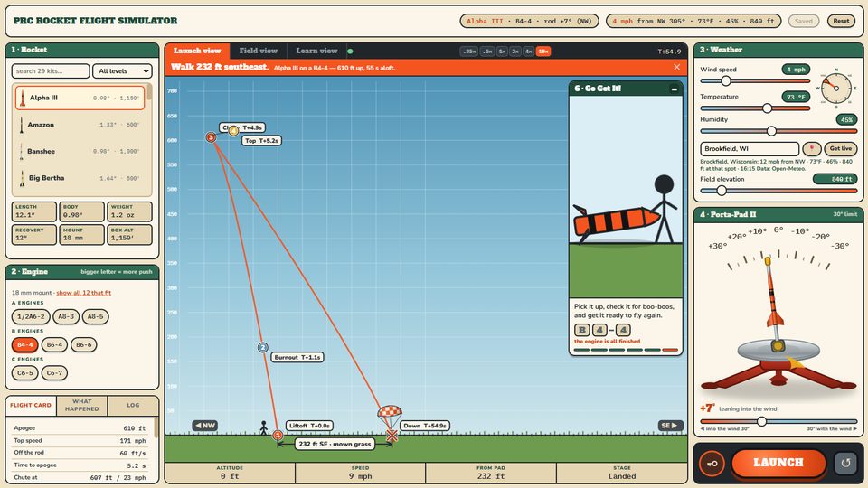The image size is (868, 488).
Task: Click the parachute landing icon
Action: coord(390,416)
